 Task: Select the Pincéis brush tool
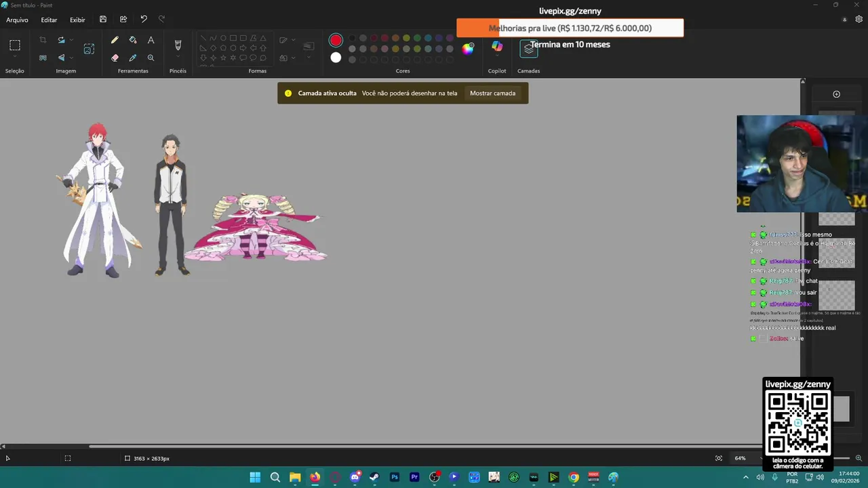pyautogui.click(x=178, y=45)
